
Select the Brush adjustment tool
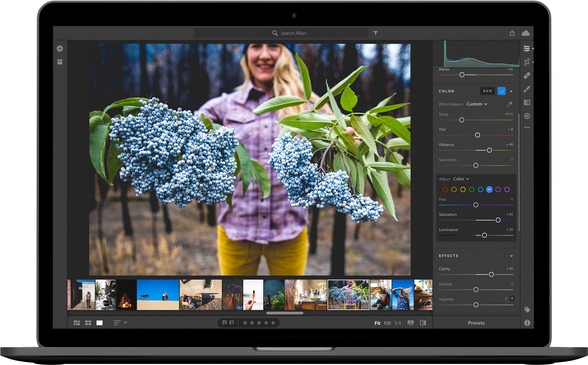click(x=527, y=89)
